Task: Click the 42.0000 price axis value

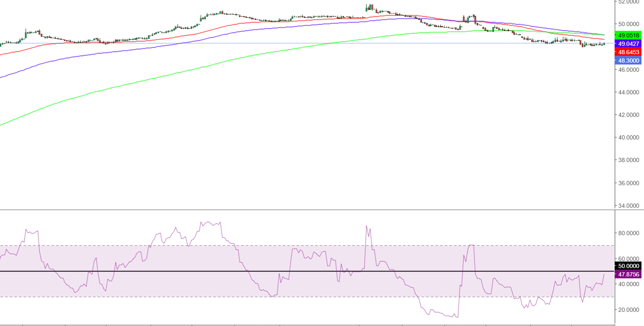Action: 628,115
